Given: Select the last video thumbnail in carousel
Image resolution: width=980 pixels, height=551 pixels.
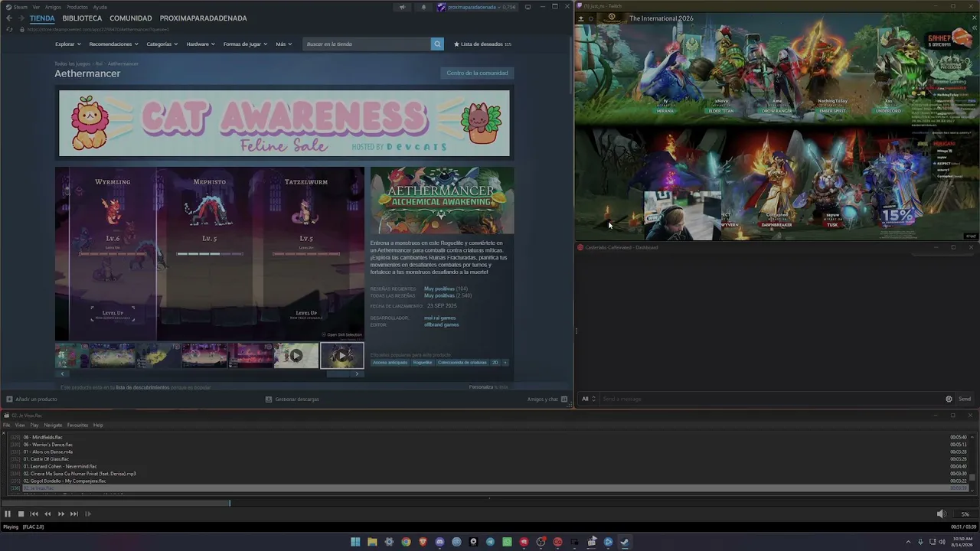Looking at the screenshot, I should pyautogui.click(x=341, y=355).
